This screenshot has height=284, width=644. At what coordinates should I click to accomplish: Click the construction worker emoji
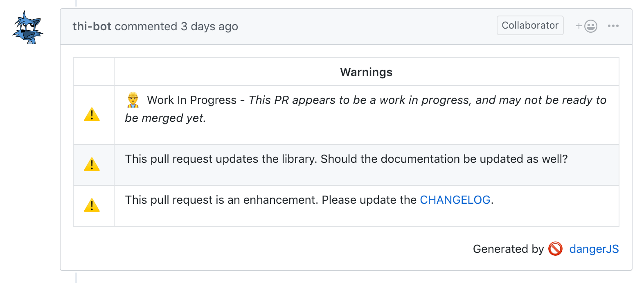coord(132,99)
